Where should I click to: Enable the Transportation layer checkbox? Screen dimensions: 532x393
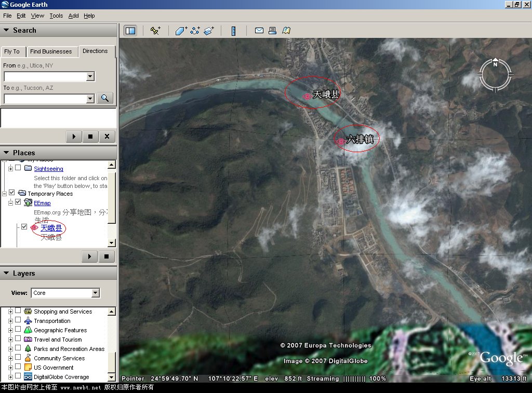[x=18, y=320]
